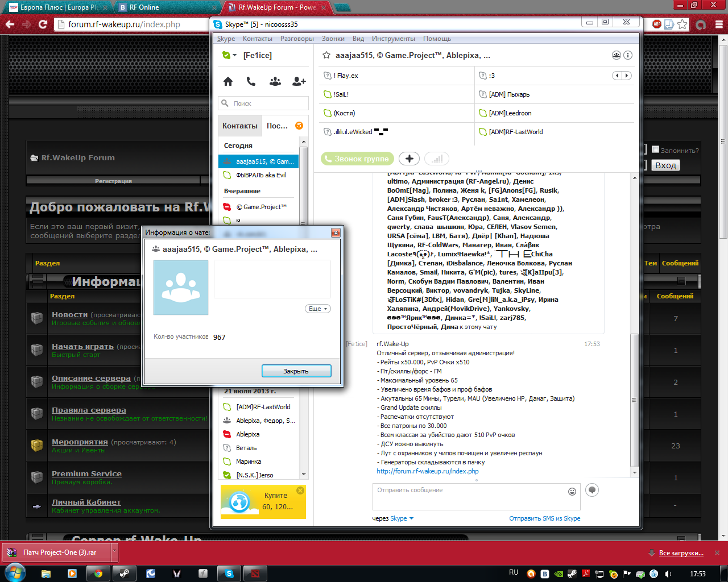Click the 'Закрыть' button in chat info dialog
Image resolution: width=728 pixels, height=582 pixels.
coord(296,371)
